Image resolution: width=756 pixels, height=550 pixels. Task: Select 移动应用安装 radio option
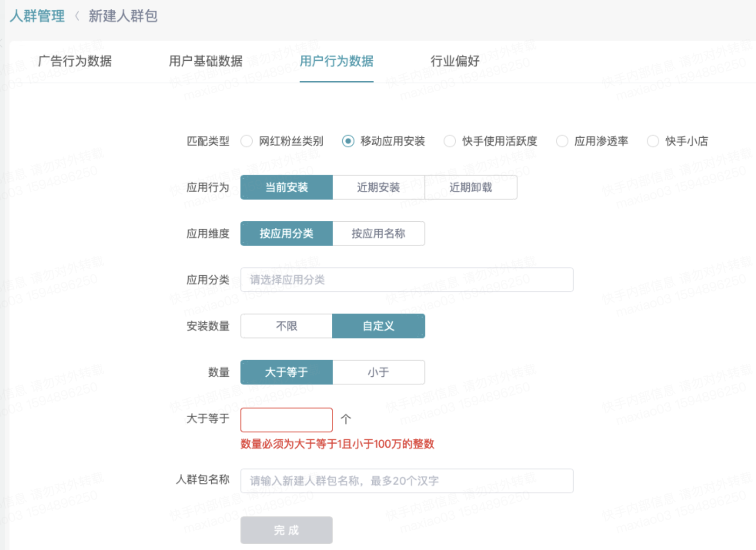(348, 141)
